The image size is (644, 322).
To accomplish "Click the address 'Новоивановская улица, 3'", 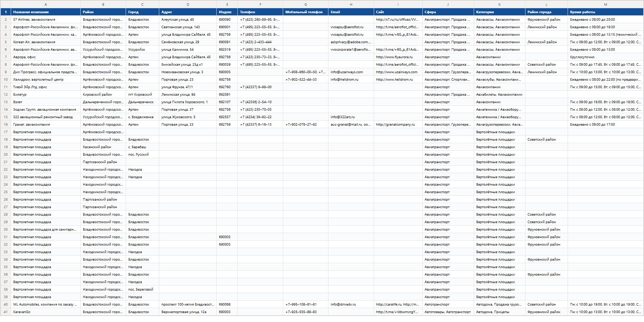I will point(188,72).
